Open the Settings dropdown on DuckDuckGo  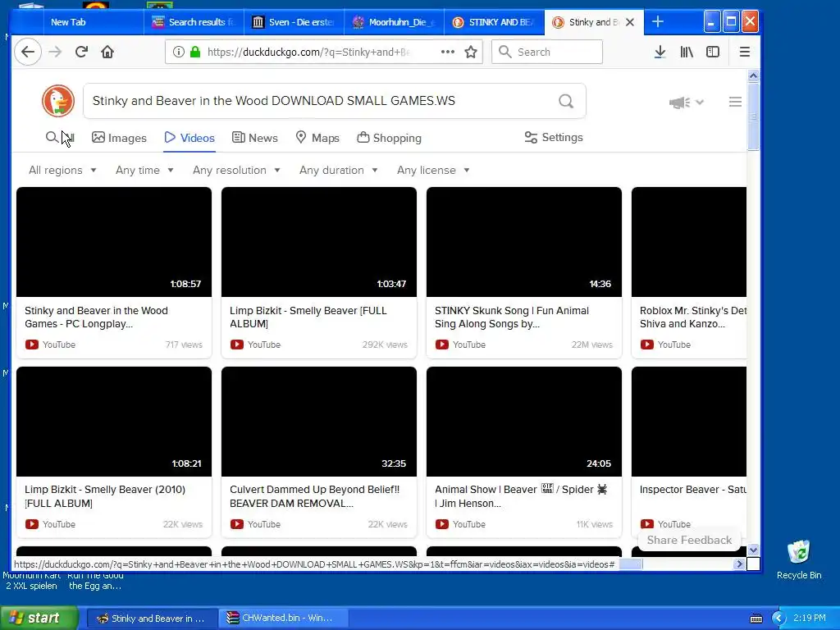pyautogui.click(x=554, y=138)
